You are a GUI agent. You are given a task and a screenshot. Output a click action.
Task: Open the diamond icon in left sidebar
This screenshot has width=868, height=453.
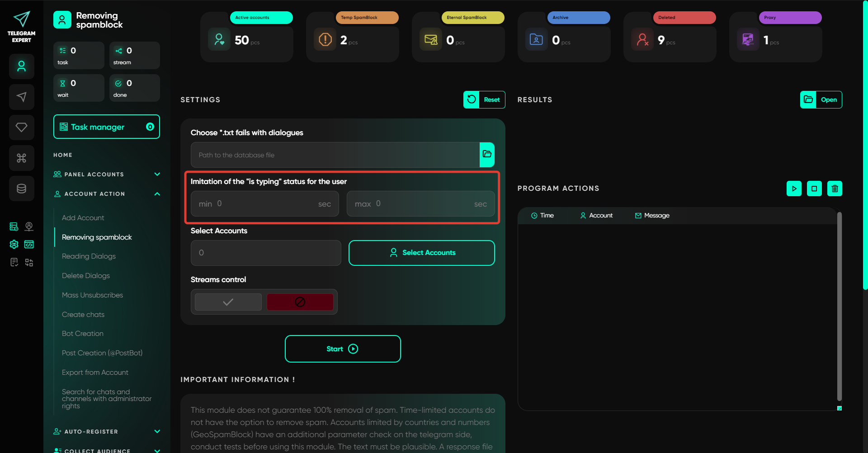(21, 127)
